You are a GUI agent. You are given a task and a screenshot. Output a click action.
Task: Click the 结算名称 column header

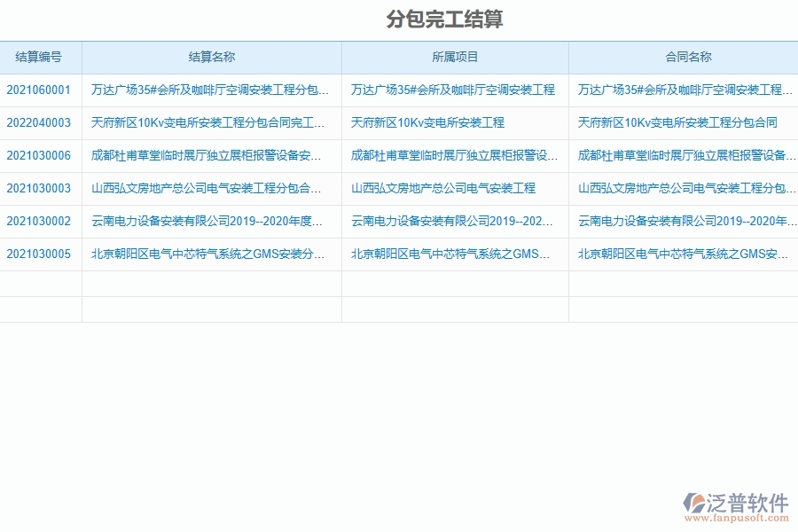tap(208, 57)
